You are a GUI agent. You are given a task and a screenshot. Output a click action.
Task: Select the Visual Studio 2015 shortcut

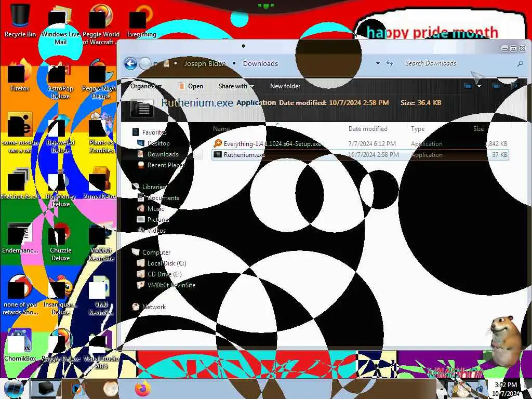pos(101,350)
